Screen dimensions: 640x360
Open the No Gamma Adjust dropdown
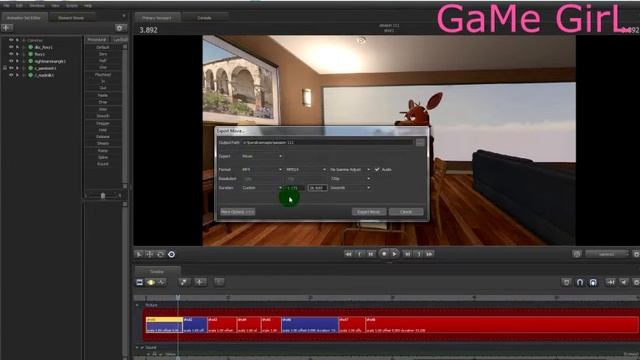[350, 169]
